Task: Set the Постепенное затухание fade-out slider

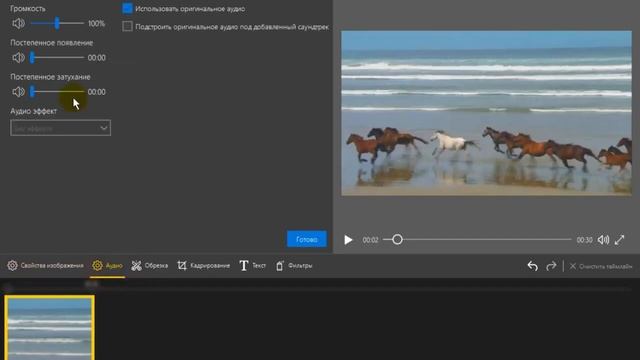Action: pyautogui.click(x=57, y=92)
